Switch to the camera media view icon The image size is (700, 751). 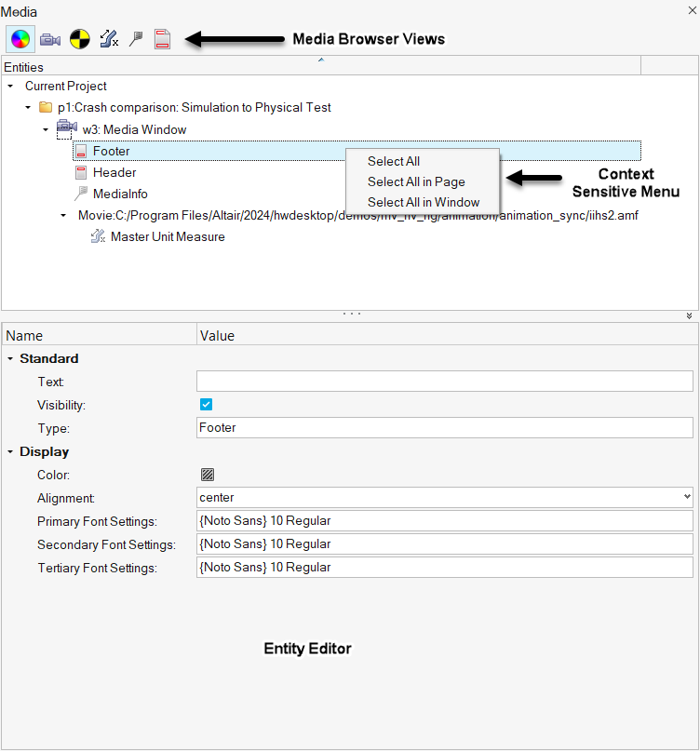pos(50,39)
